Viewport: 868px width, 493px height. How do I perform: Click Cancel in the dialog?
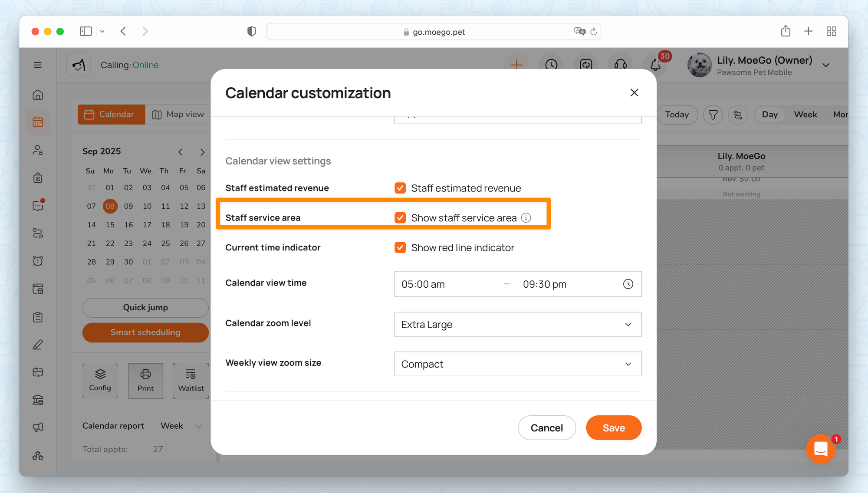pos(546,428)
